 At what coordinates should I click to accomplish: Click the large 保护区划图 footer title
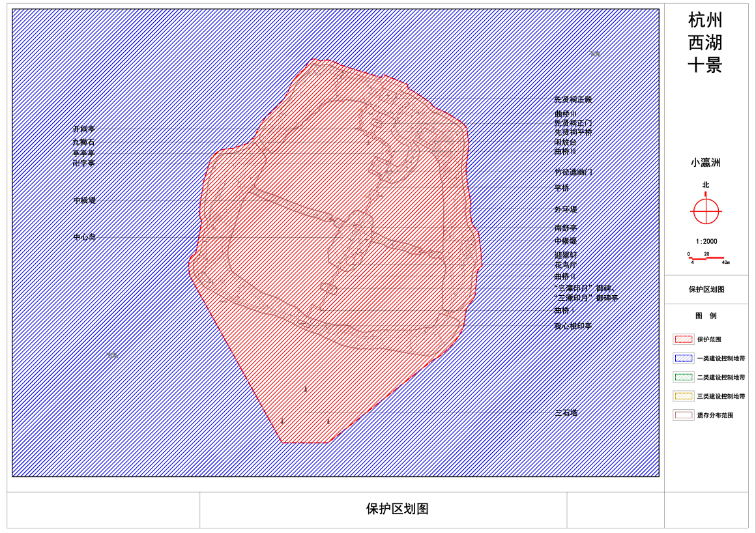coord(398,508)
